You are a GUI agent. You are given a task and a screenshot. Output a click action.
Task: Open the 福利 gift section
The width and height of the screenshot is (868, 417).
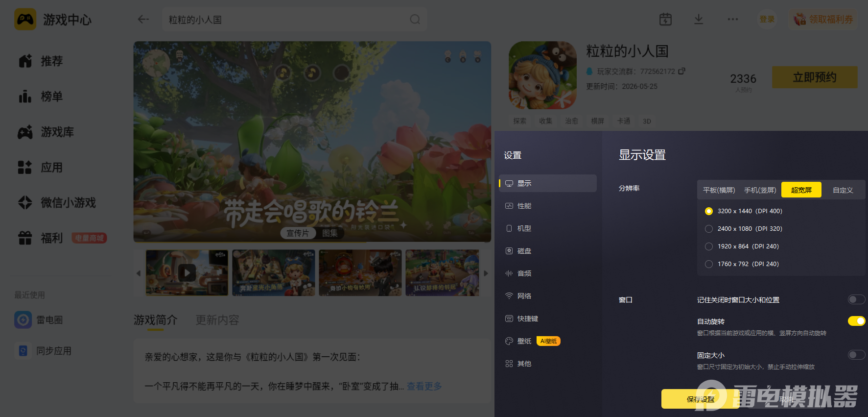pos(41,238)
